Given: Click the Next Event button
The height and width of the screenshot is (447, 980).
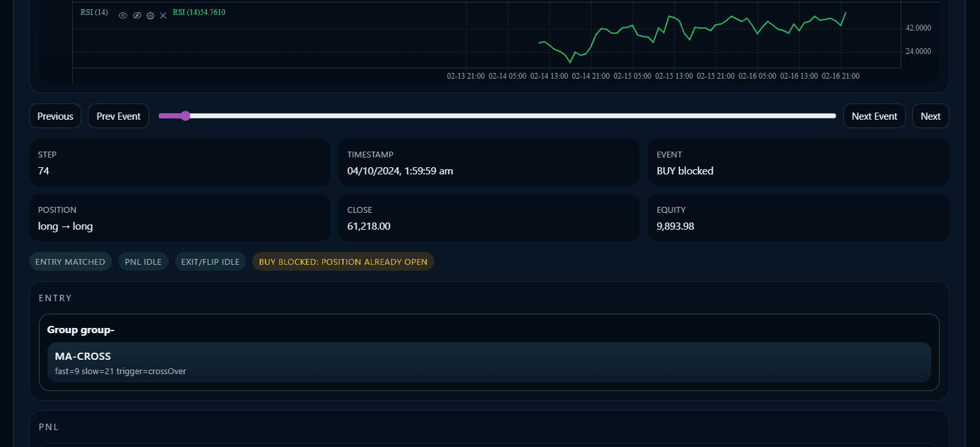Looking at the screenshot, I should [874, 116].
